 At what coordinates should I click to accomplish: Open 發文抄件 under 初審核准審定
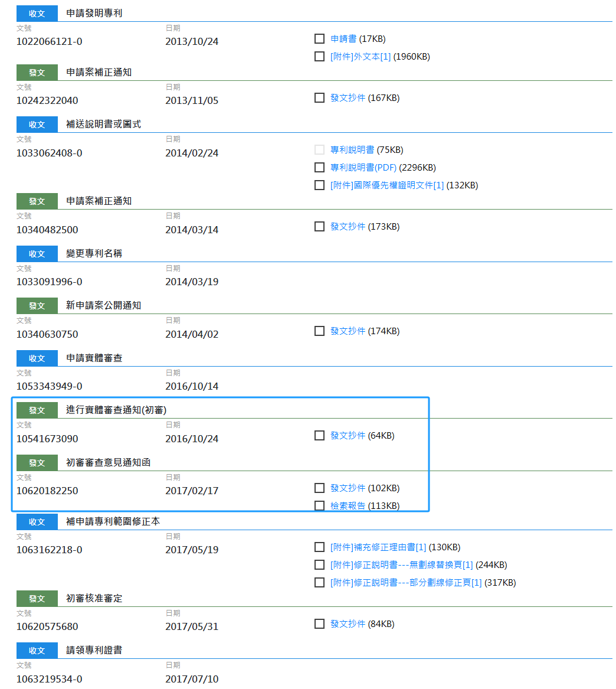coord(346,623)
